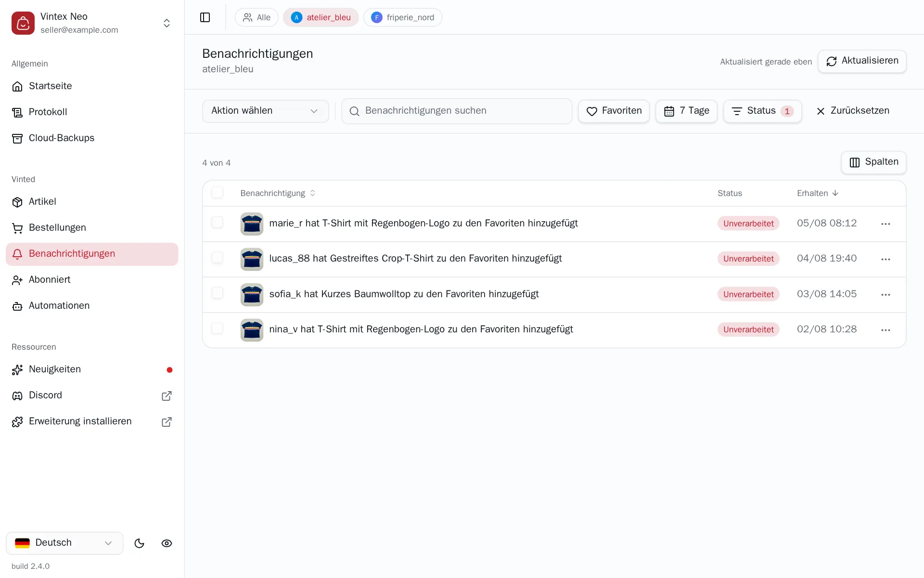
Task: Open Discord external link arrow icon
Action: point(167,395)
